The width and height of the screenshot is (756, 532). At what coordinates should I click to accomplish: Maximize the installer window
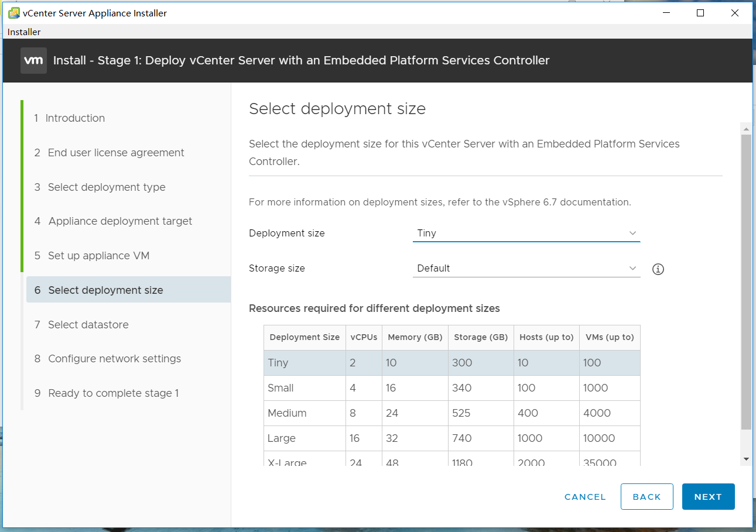pos(700,13)
